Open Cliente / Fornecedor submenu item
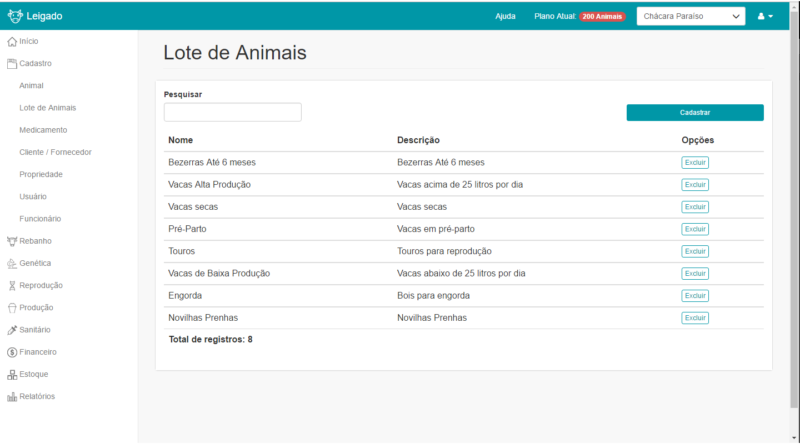 pos(55,152)
